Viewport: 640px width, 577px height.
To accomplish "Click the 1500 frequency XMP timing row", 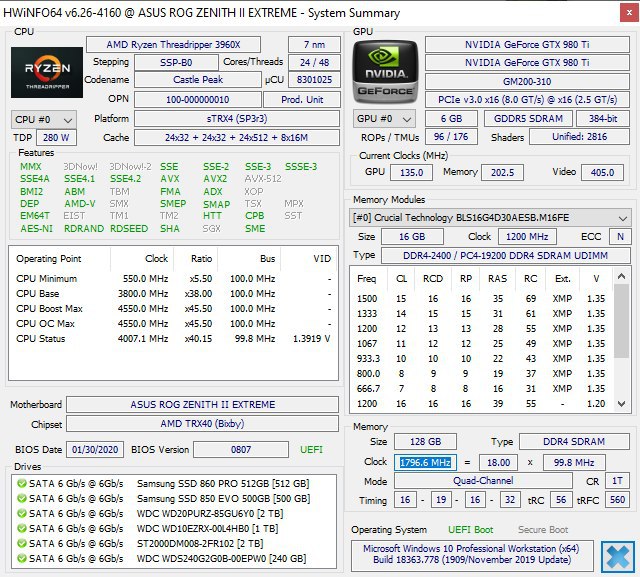I will tap(482, 299).
